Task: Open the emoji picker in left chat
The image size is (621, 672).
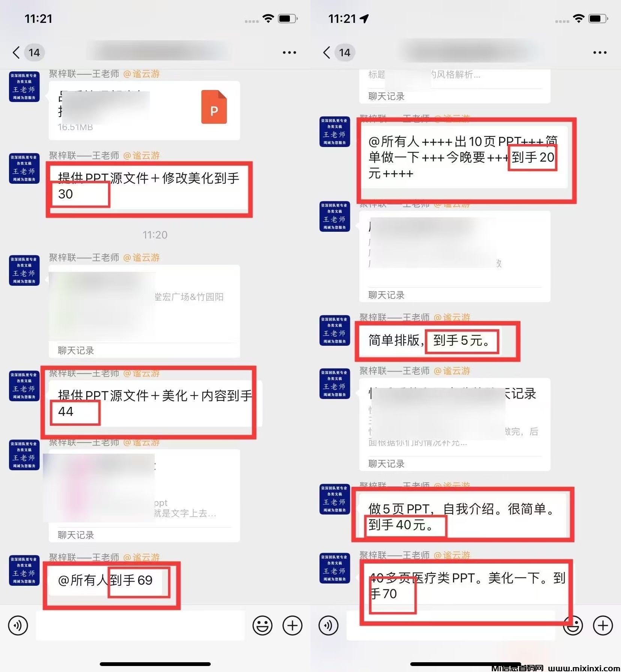Action: 262,625
